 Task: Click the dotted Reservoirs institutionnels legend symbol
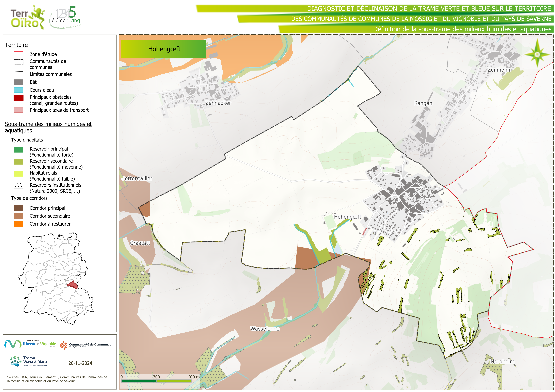click(x=18, y=186)
